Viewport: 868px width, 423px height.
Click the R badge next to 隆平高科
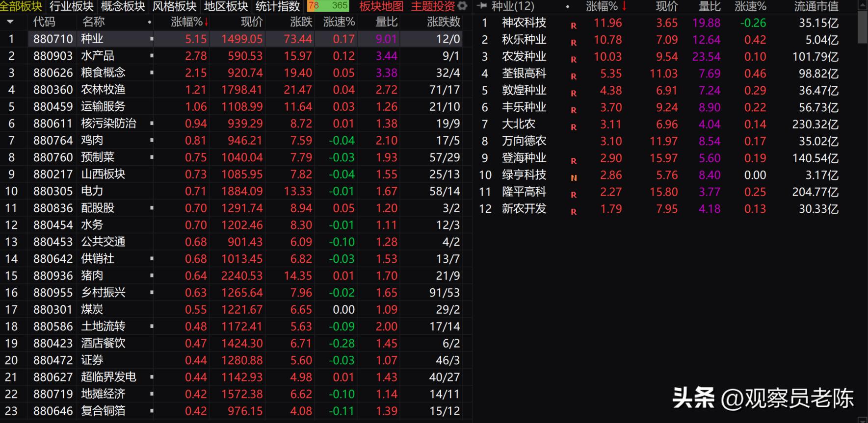pyautogui.click(x=574, y=195)
